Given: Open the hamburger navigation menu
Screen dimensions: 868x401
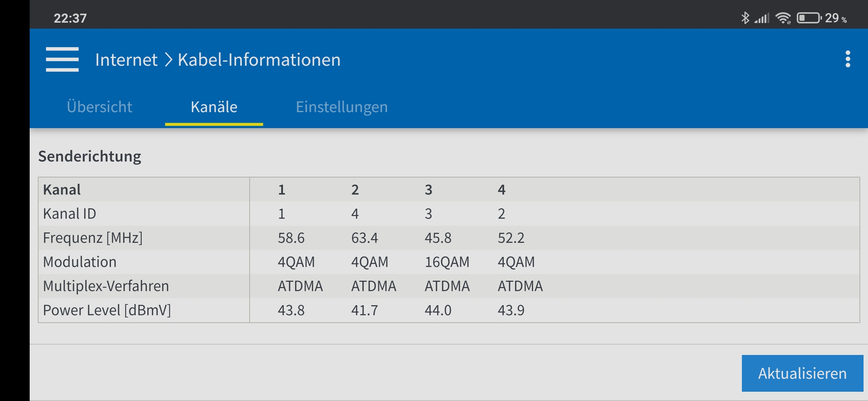Looking at the screenshot, I should [62, 59].
